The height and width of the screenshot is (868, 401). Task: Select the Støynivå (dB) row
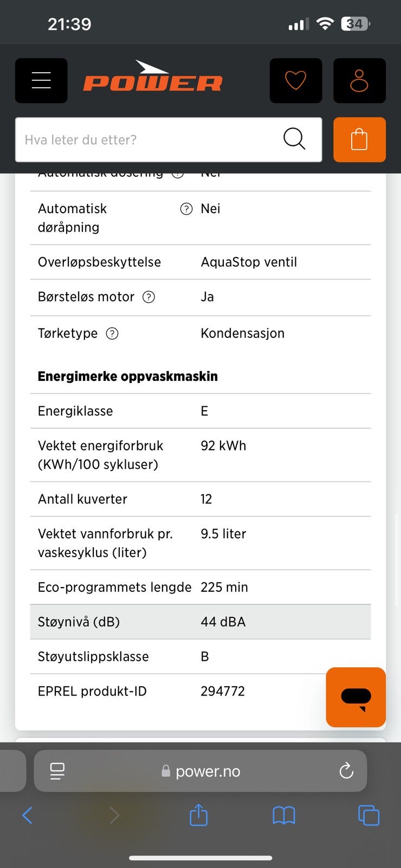(200, 622)
